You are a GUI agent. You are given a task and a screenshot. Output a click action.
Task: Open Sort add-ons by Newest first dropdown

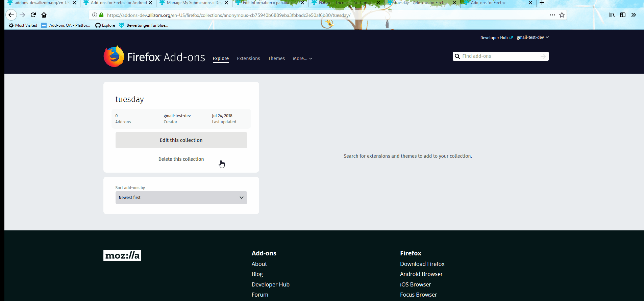pos(181,198)
